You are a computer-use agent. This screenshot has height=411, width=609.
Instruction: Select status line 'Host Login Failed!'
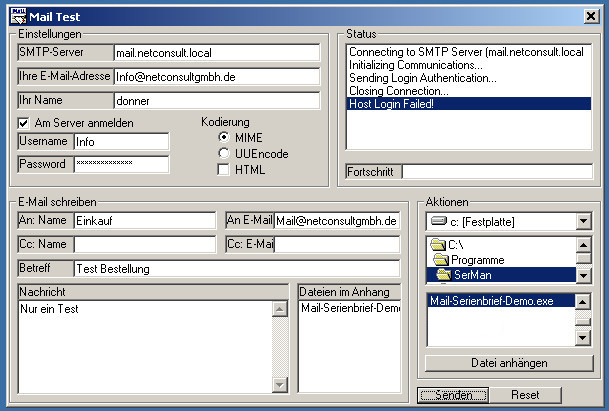pos(469,104)
